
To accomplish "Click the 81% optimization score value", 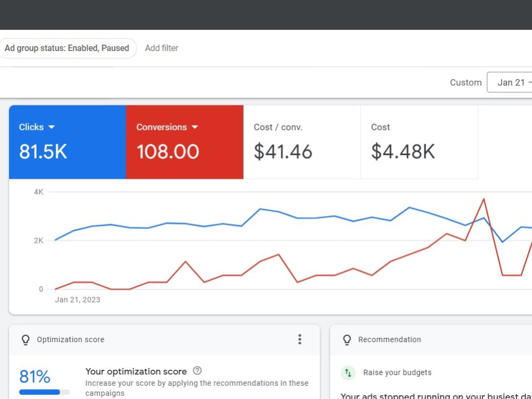I will coord(35,377).
